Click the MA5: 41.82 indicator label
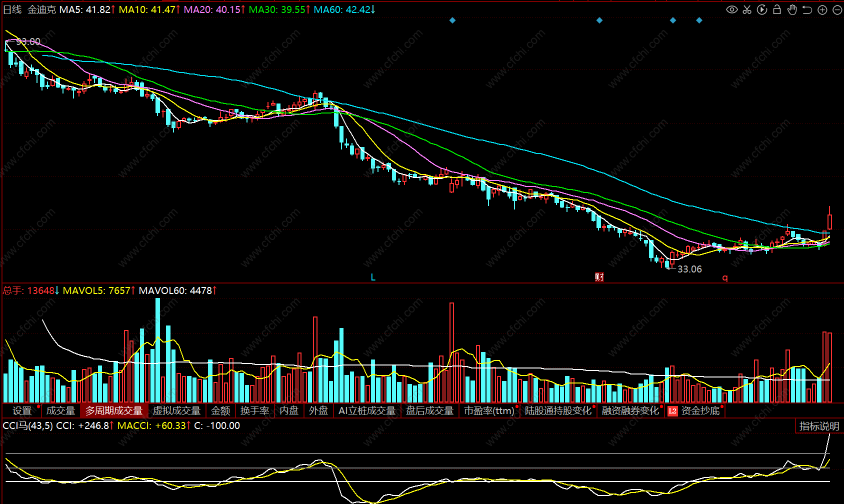The height and width of the screenshot is (504, 844). (x=87, y=9)
